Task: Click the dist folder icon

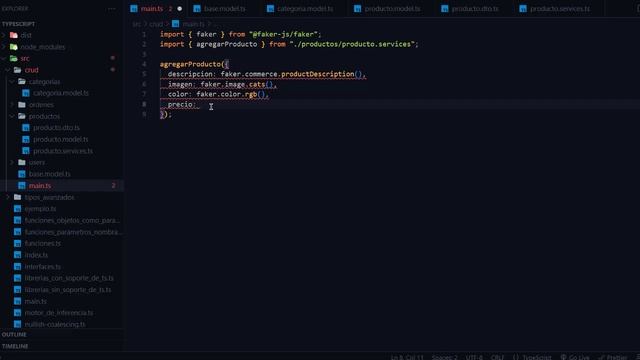Action: 14,35
